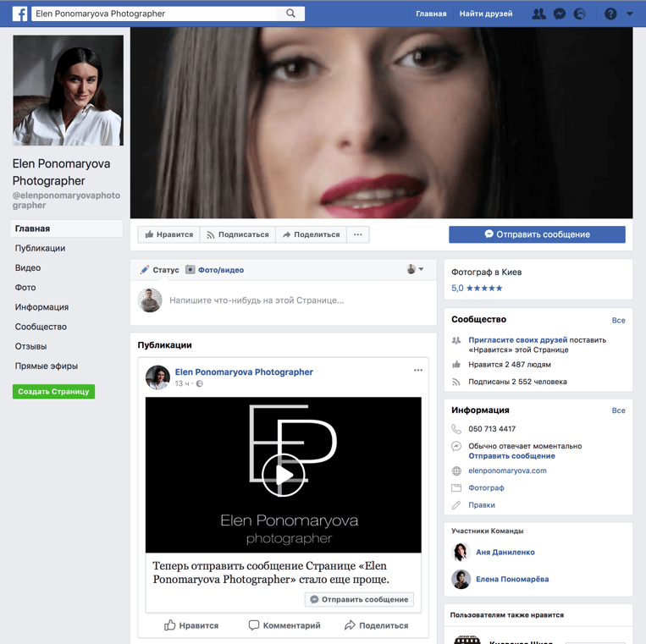Expand the account dropdown arrow in top bar
The width and height of the screenshot is (646, 644).
630,14
